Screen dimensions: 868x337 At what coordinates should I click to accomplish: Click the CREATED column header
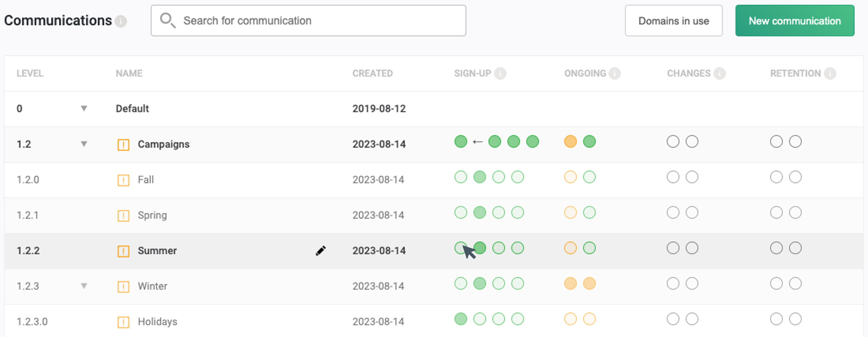tap(372, 73)
